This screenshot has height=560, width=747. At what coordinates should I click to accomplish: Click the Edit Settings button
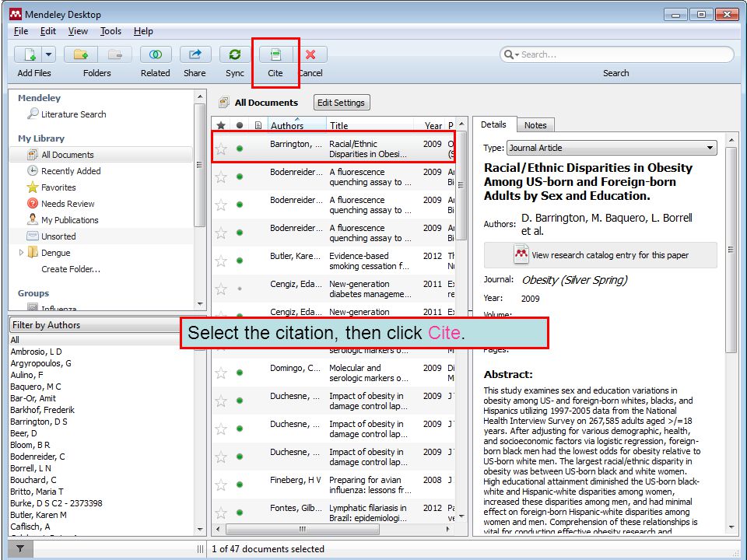tap(341, 103)
